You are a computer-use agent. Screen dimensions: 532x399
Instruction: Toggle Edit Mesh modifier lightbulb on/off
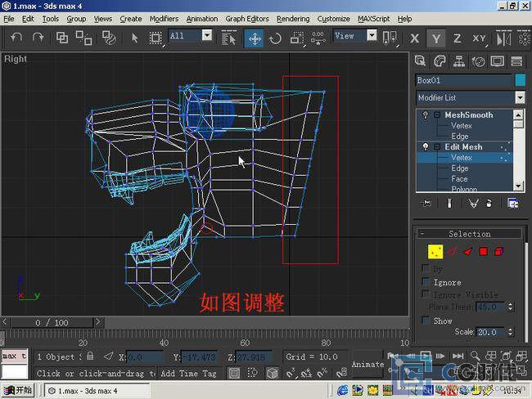425,146
